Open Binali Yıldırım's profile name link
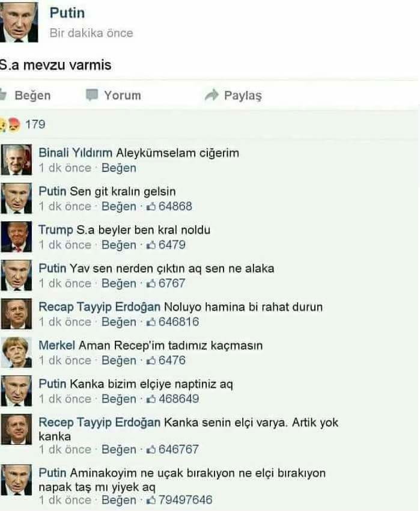Screen dimensions: 420x511 tap(75, 153)
